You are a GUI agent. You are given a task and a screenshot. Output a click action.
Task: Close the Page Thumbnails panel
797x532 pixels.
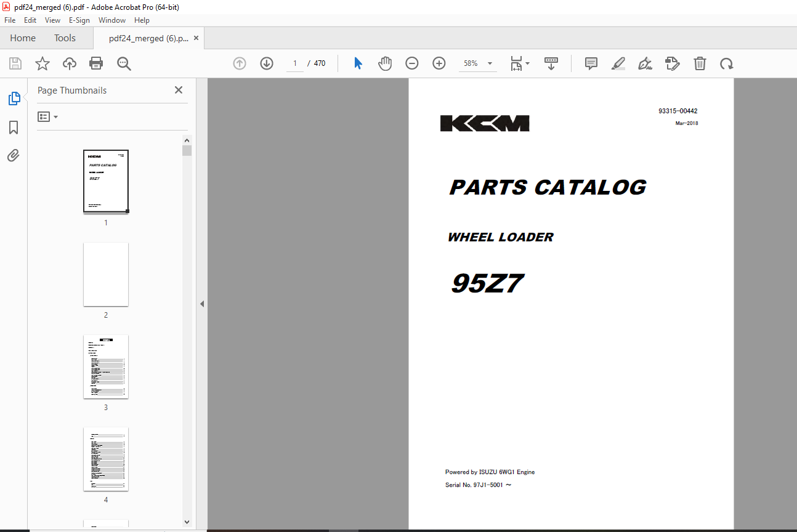click(179, 90)
